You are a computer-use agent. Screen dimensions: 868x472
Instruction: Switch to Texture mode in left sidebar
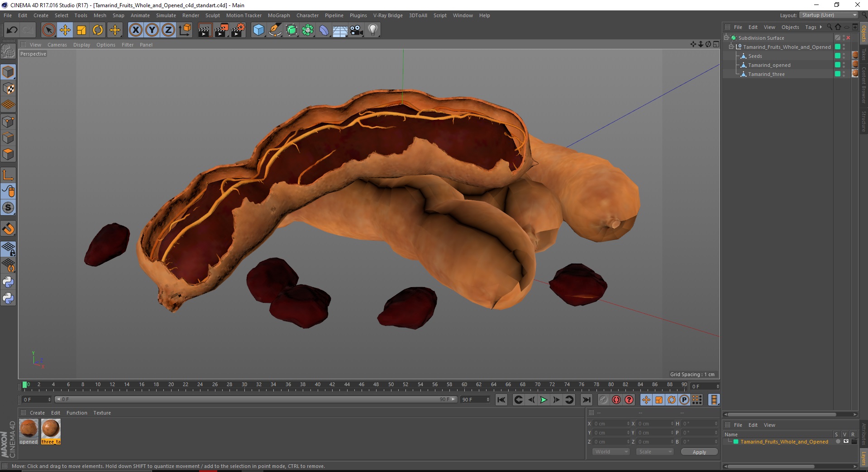[8, 89]
